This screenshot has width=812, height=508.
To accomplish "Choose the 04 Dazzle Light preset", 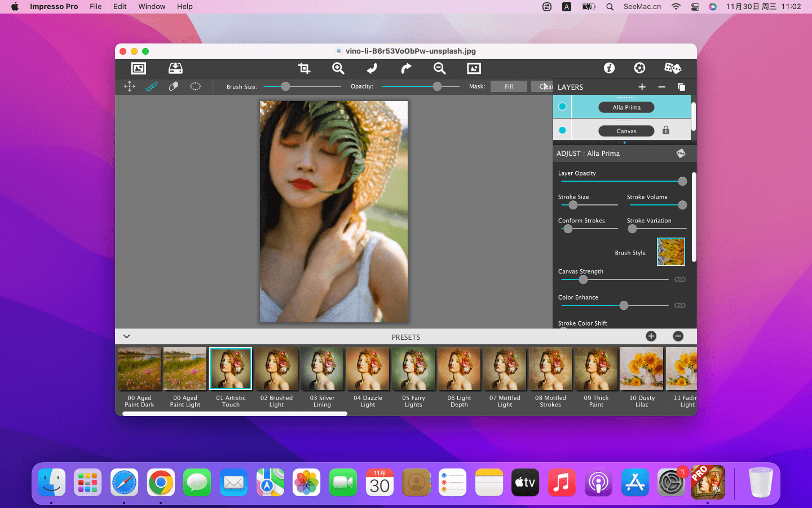I will (368, 369).
